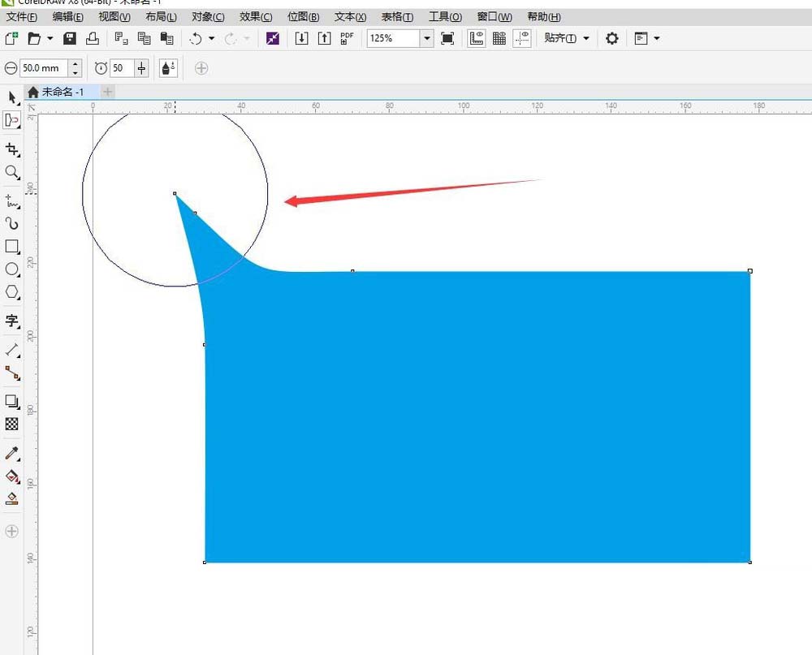Open the 帮助(H) menu
Screen dimensions: 812x655
click(544, 17)
